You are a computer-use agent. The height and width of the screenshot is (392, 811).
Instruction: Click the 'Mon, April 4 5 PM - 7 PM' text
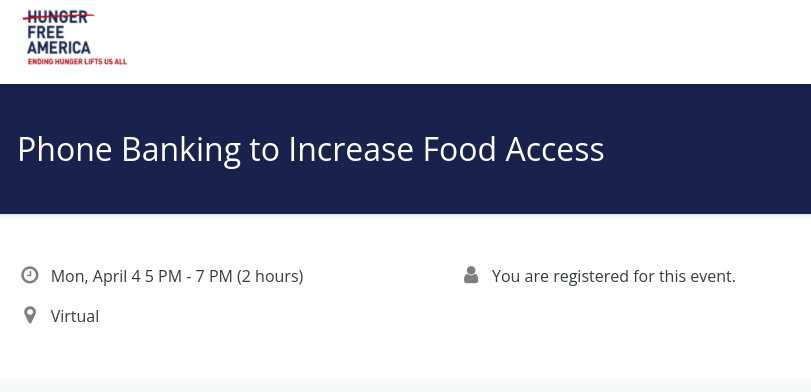142,276
